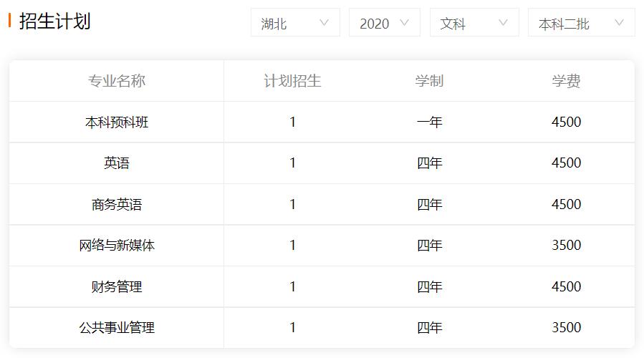The width and height of the screenshot is (644, 358).
Task: Open the 网络与新媒体 major entry
Action: coord(117,246)
